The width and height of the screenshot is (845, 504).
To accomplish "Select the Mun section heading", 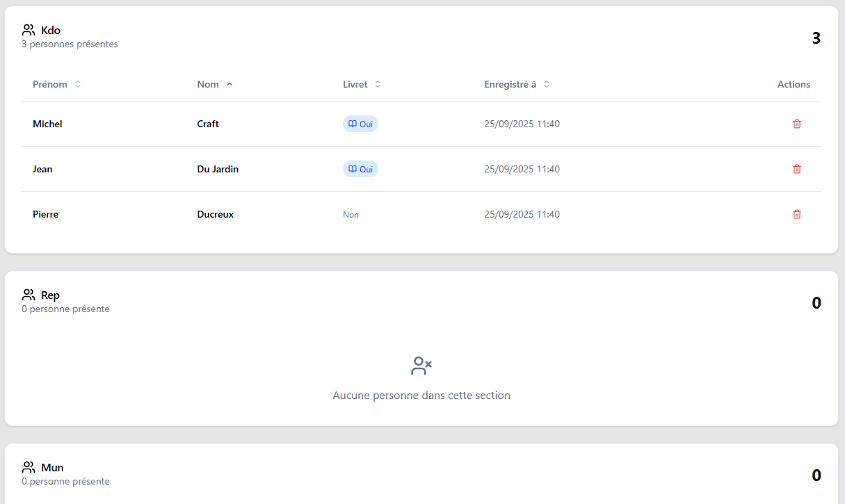I will pos(52,468).
